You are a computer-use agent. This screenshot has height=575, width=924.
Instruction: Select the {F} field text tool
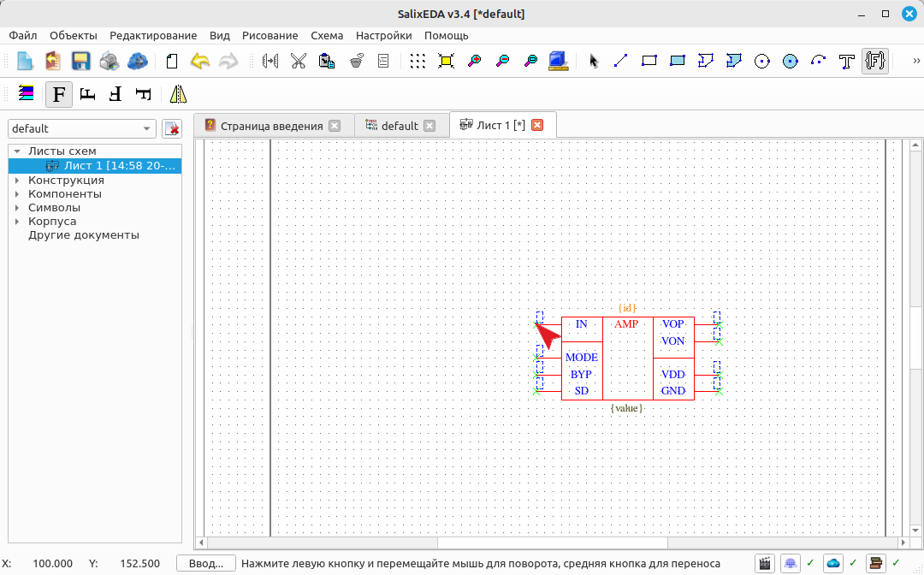875,61
